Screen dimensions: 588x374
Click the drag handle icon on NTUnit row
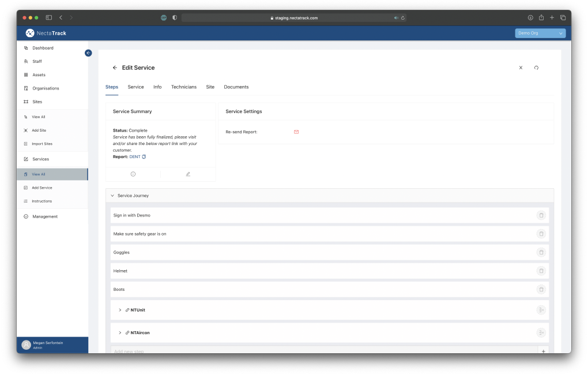pyautogui.click(x=541, y=309)
